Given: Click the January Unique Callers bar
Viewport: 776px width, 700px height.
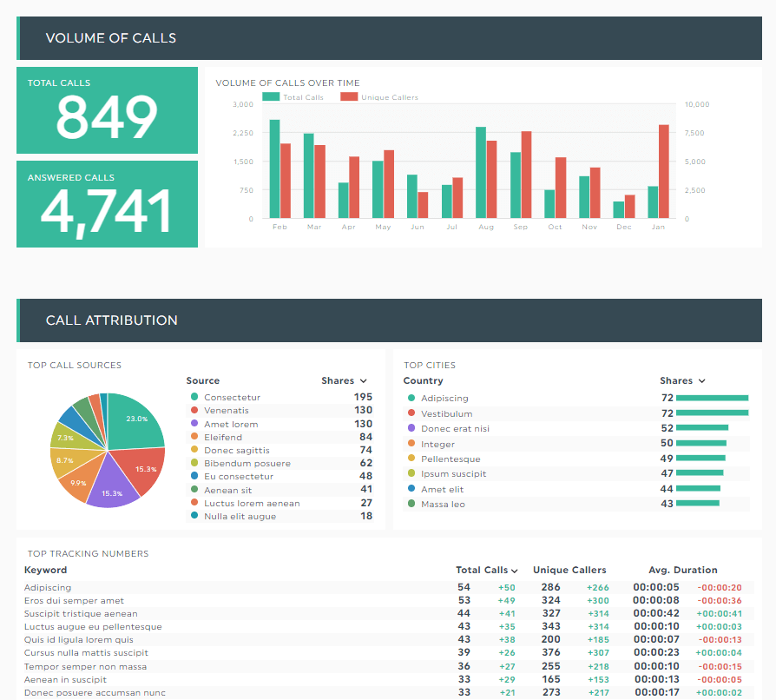Looking at the screenshot, I should 664,171.
